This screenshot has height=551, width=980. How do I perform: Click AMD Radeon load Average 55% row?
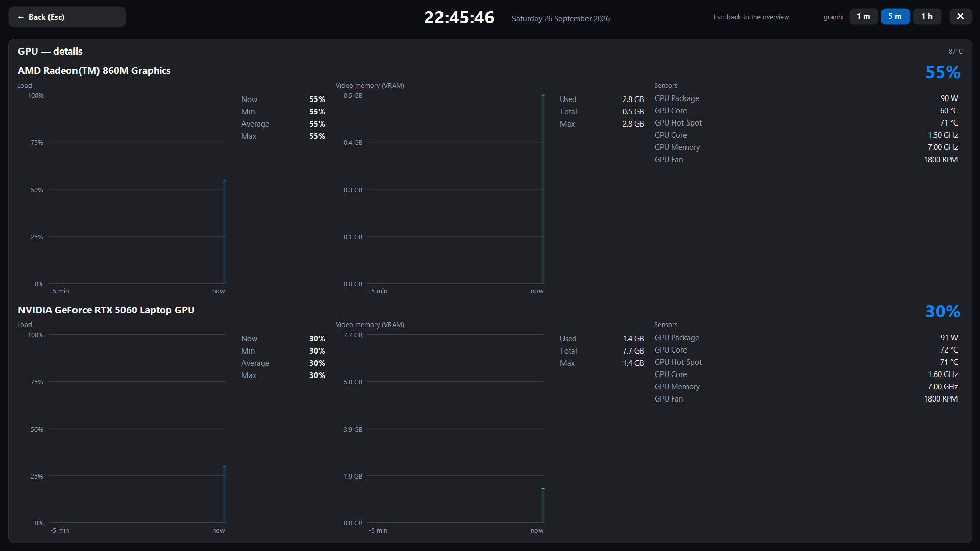(283, 124)
